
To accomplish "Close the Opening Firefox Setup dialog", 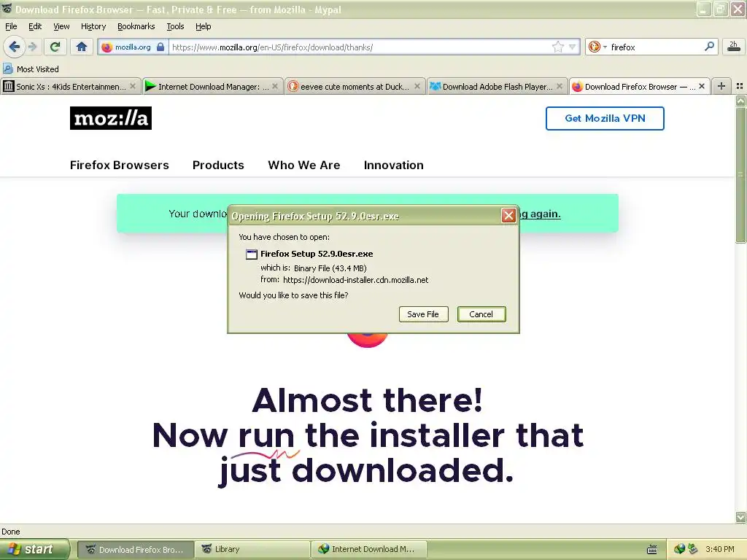I will click(508, 216).
